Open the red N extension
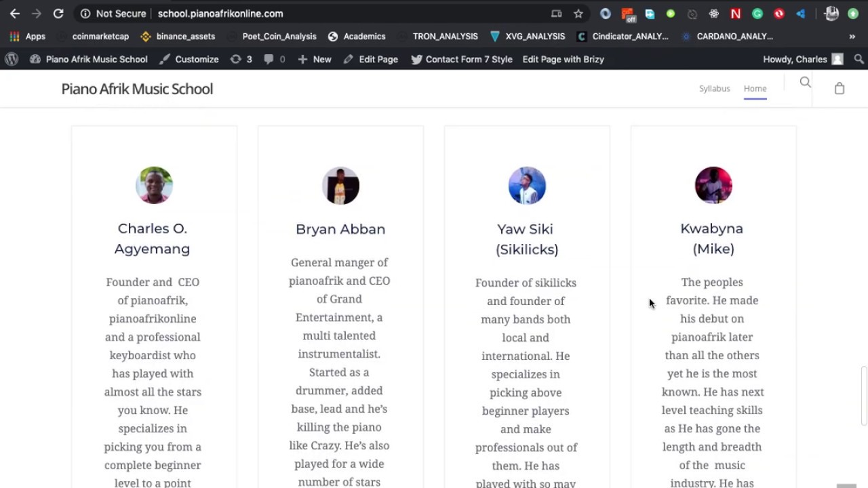868x488 pixels. 736,14
